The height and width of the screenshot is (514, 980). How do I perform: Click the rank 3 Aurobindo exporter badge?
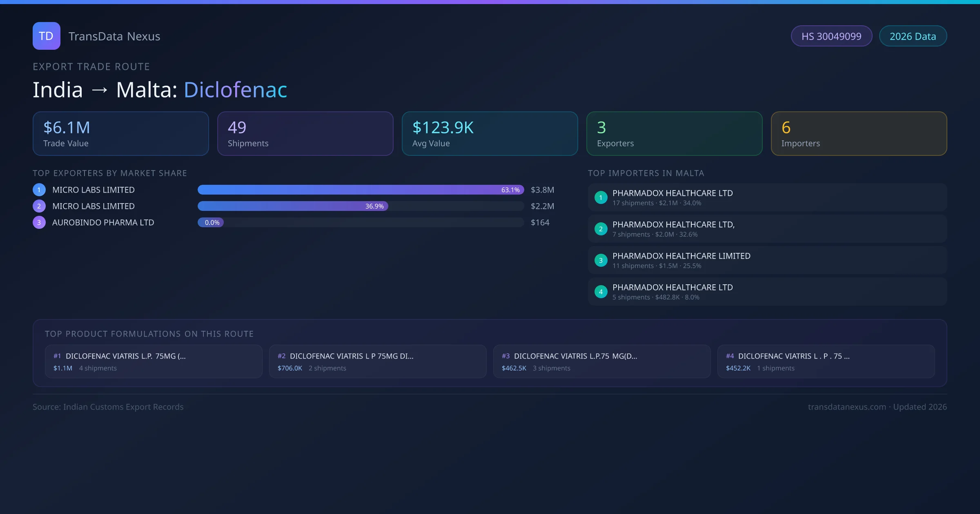tap(39, 222)
